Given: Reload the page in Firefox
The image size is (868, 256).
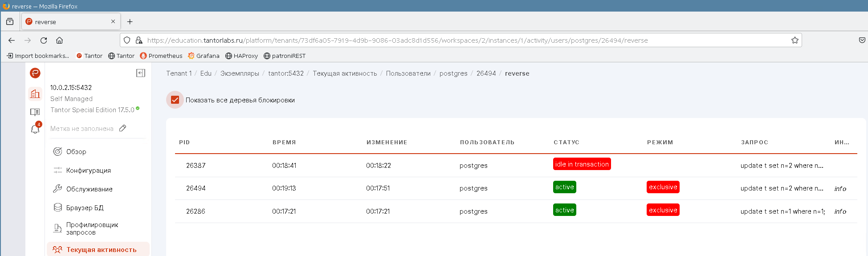Looking at the screenshot, I should 44,40.
